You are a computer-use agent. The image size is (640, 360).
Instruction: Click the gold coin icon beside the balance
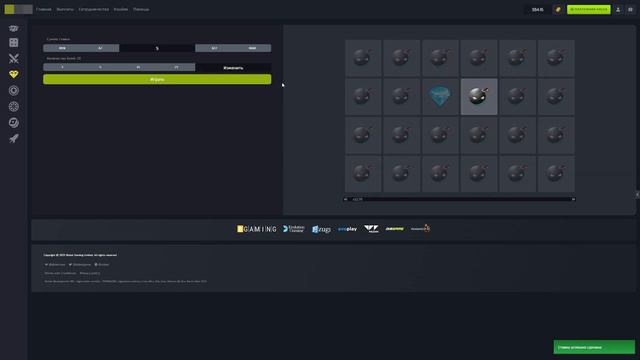point(558,9)
